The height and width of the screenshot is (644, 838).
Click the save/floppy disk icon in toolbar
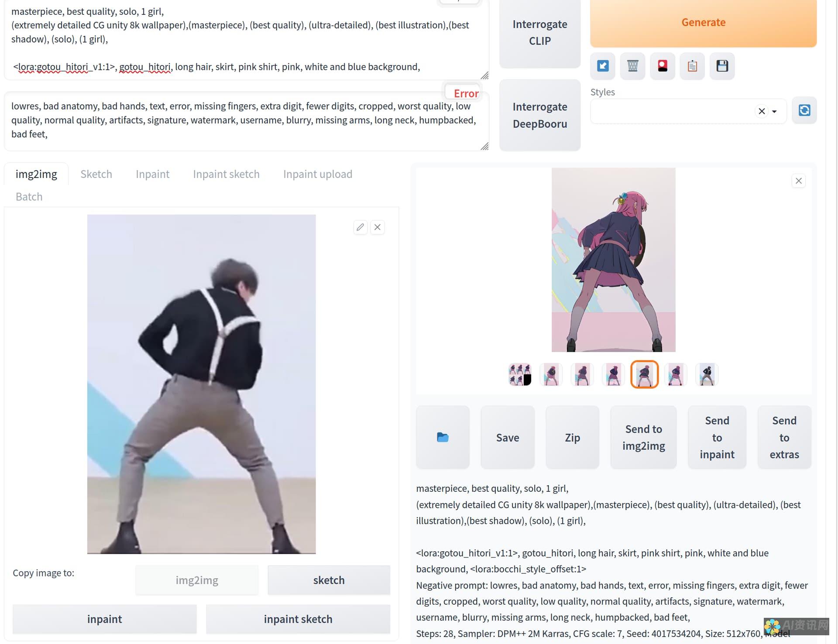pyautogui.click(x=722, y=65)
